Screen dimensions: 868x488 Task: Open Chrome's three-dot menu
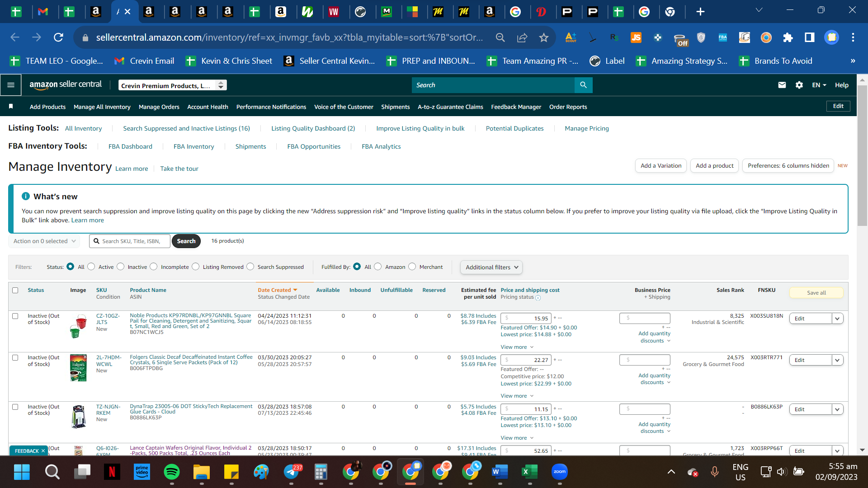pos(853,38)
